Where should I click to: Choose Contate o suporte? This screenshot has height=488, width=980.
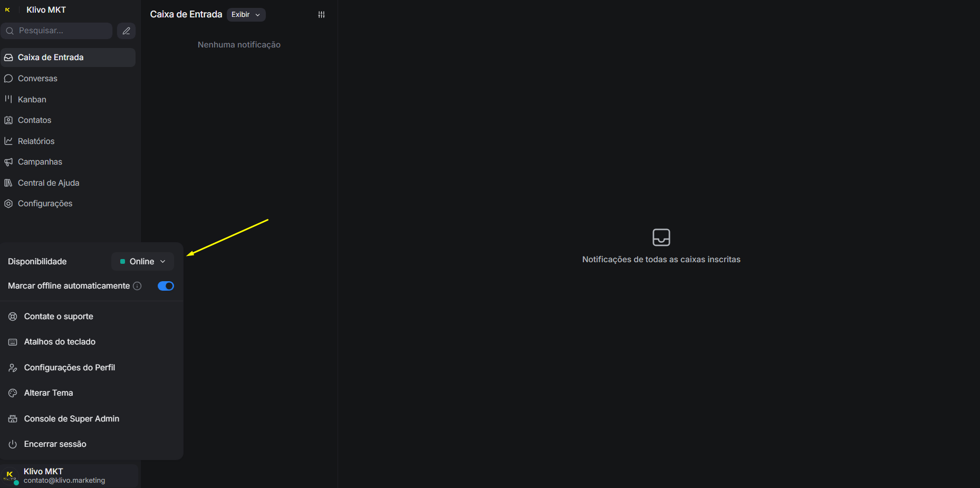click(x=92, y=317)
